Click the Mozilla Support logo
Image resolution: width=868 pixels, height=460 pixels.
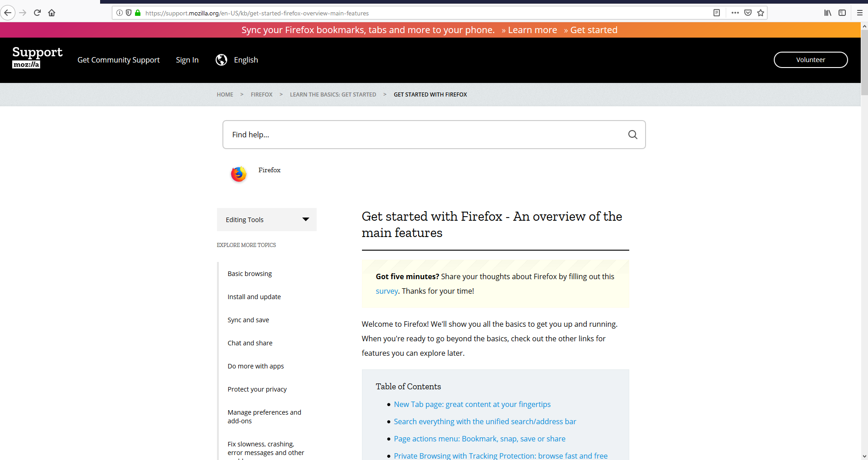point(37,58)
